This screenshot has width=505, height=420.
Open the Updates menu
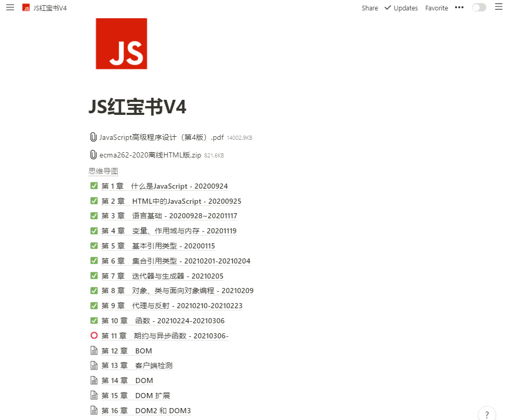(x=405, y=8)
